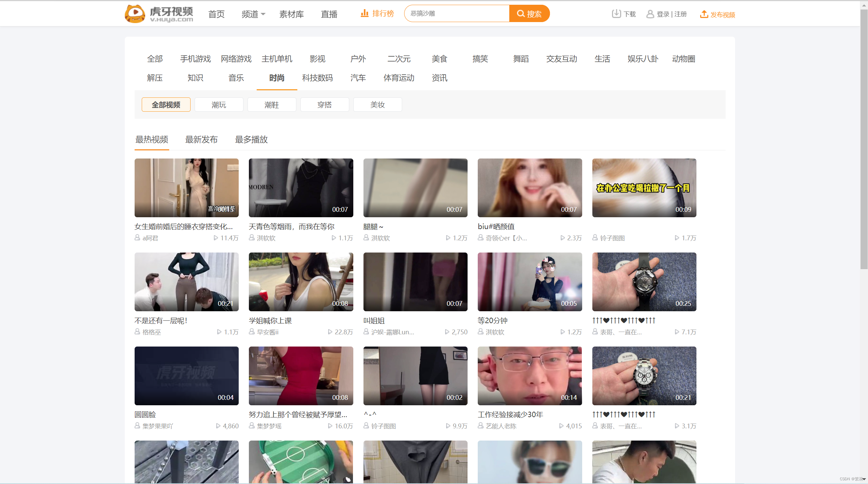
Task: Filter by the 美妆 subcategory
Action: click(378, 105)
